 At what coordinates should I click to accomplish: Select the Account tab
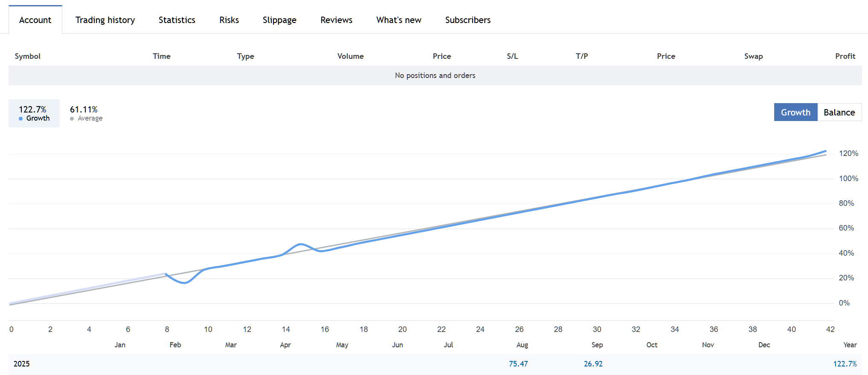pos(35,20)
